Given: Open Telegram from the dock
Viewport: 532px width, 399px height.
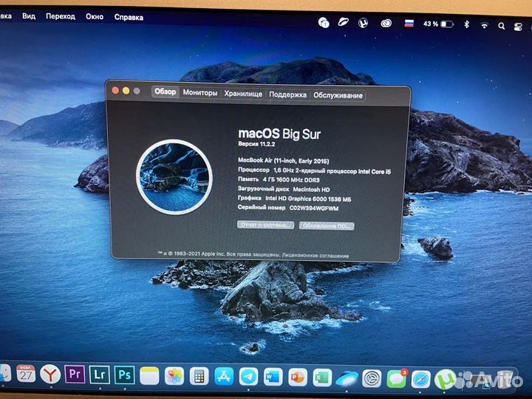Looking at the screenshot, I should (x=248, y=377).
